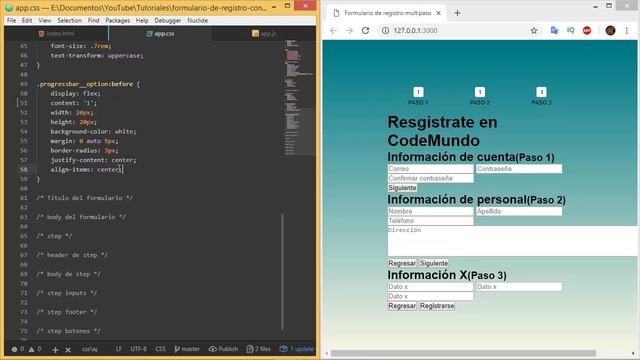Close the Formulario de registro browser tab
This screenshot has width=640, height=360.
(438, 13)
